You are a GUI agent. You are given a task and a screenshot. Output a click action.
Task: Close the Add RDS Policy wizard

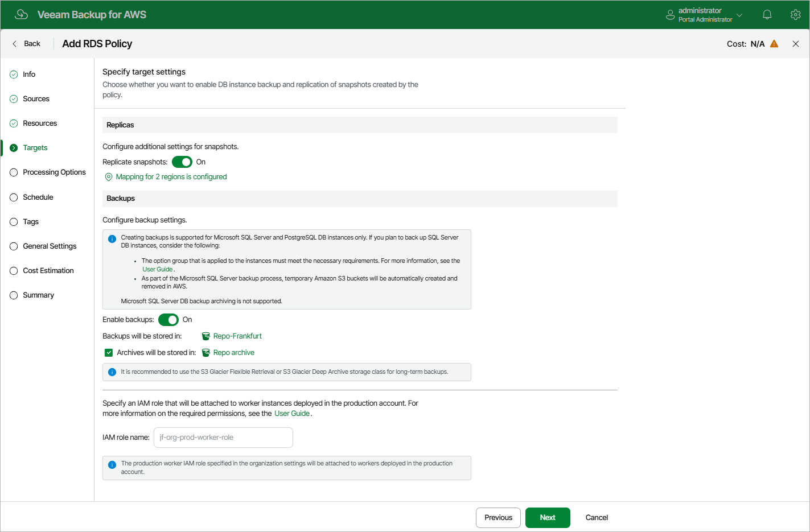point(796,44)
